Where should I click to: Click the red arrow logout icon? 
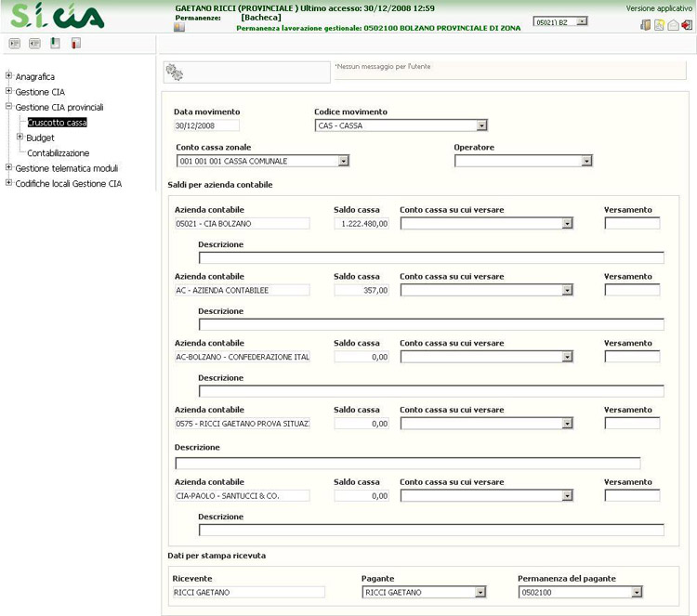(687, 25)
